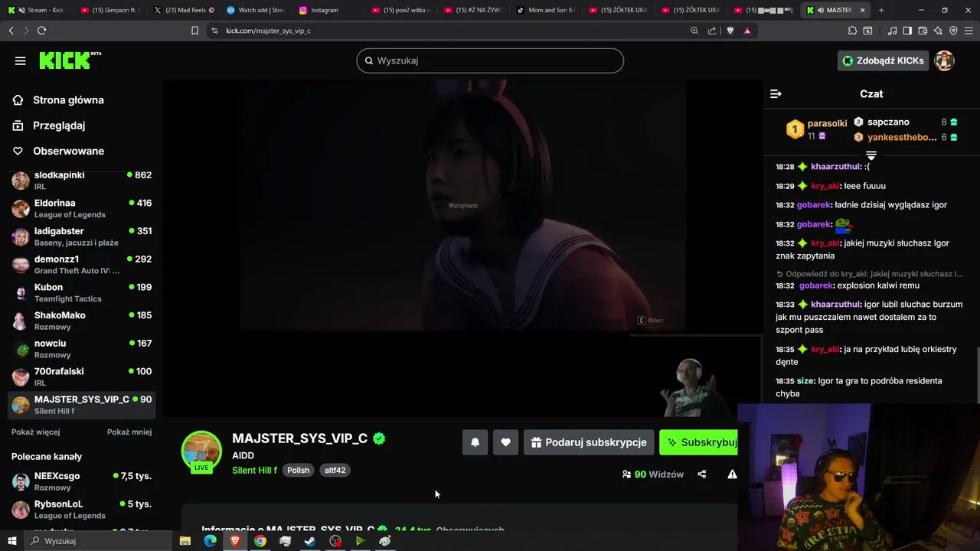The height and width of the screenshot is (551, 980).
Task: Toggle the browser sidebar panel icon
Action: (907, 31)
